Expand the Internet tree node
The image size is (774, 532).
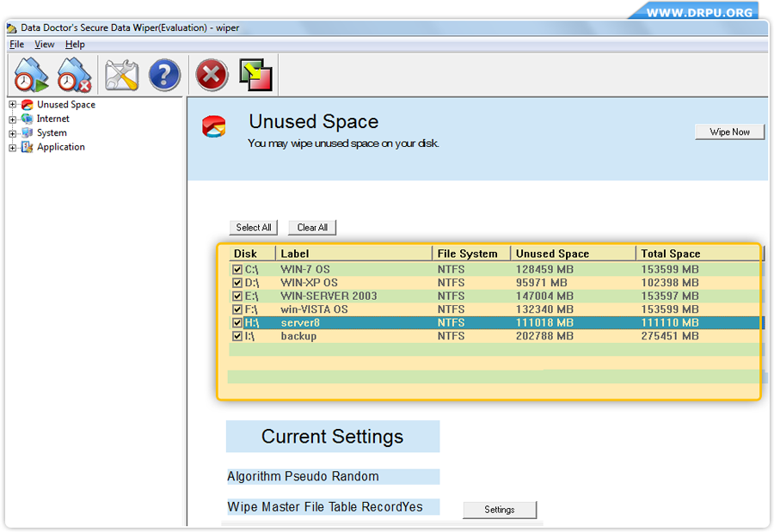pos(12,119)
